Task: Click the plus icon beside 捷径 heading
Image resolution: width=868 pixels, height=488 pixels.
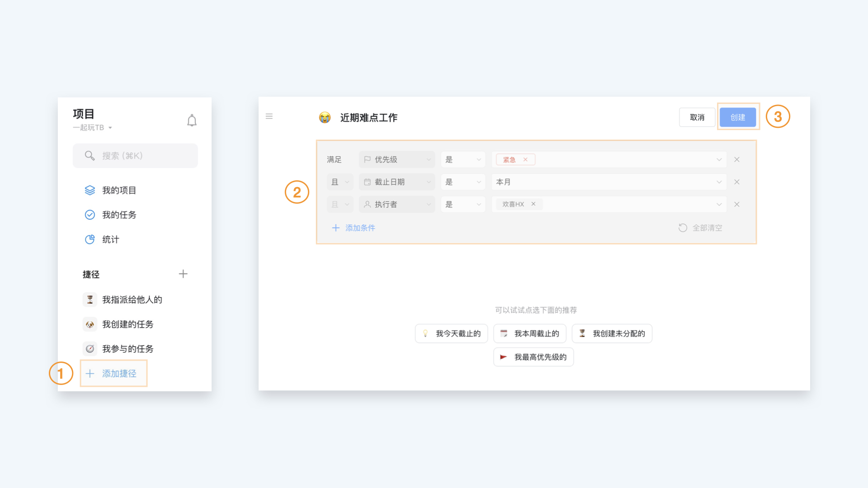Action: tap(183, 274)
